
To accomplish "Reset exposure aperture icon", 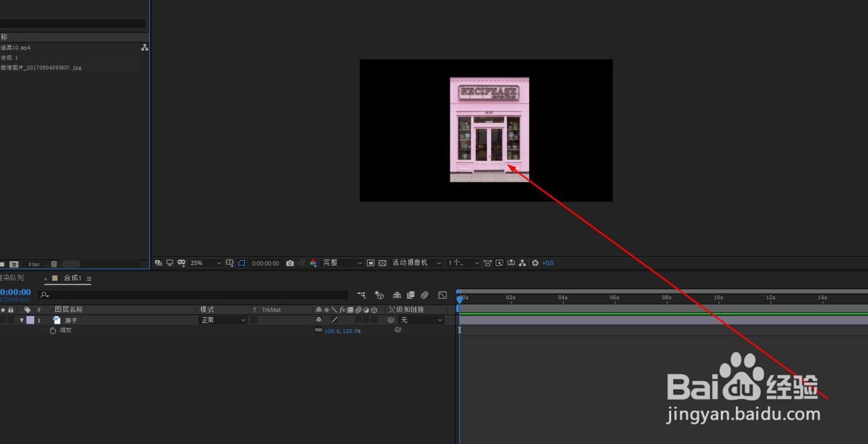I will [535, 263].
